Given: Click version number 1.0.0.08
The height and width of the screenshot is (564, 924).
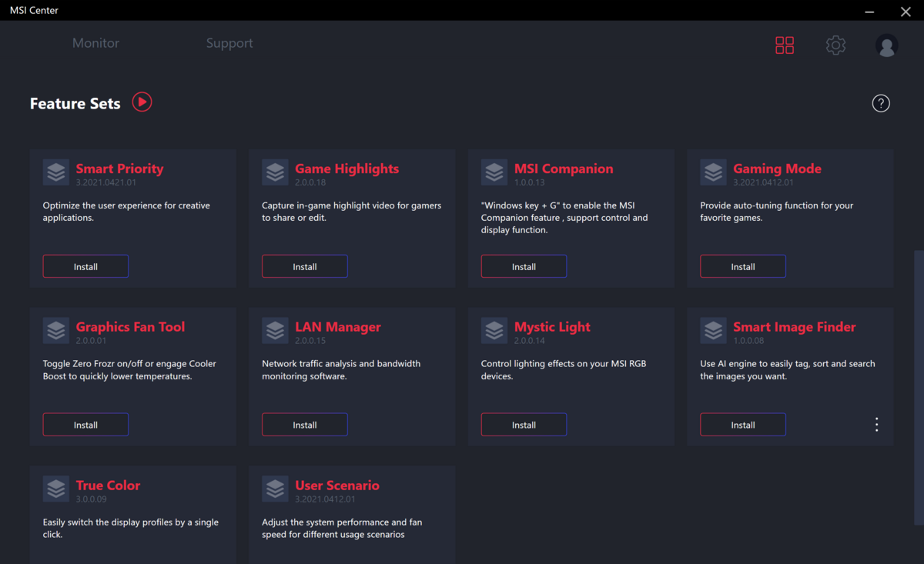Looking at the screenshot, I should tap(748, 341).
